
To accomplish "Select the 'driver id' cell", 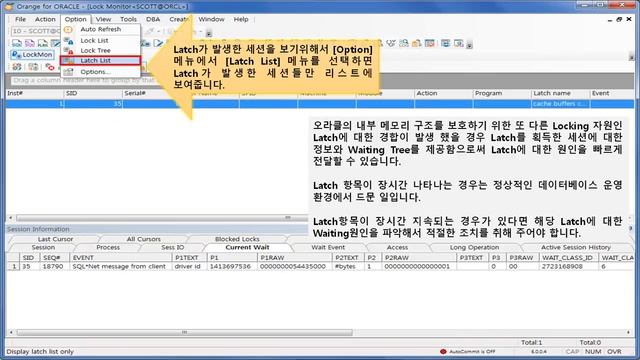I will pos(189,267).
